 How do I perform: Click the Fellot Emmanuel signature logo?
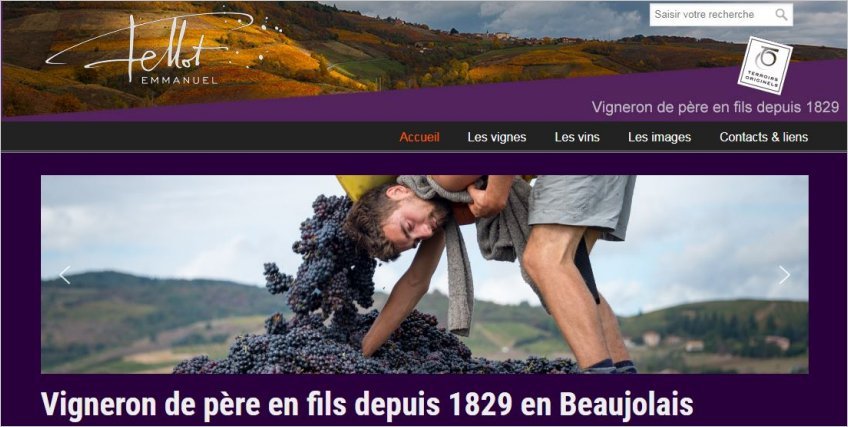[157, 49]
